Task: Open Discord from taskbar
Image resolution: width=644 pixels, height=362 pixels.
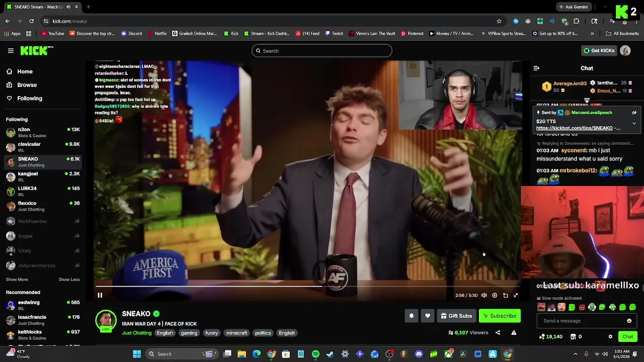Action: [419, 354]
